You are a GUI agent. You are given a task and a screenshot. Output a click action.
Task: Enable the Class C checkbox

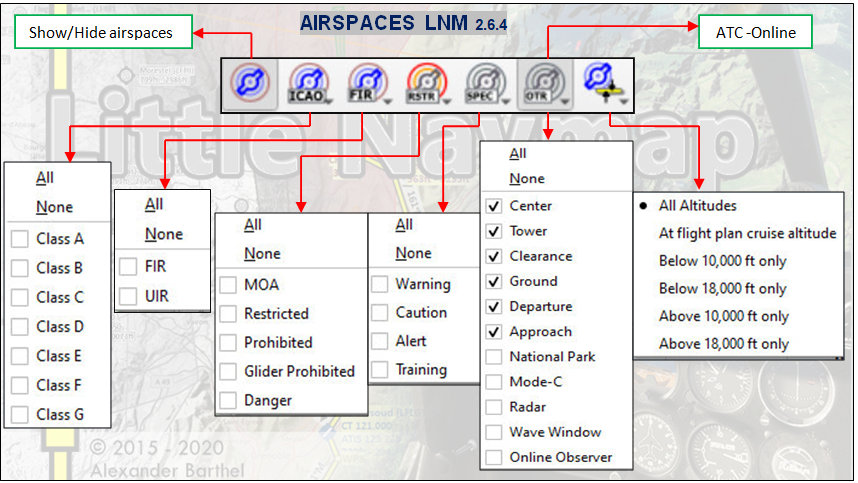point(20,298)
